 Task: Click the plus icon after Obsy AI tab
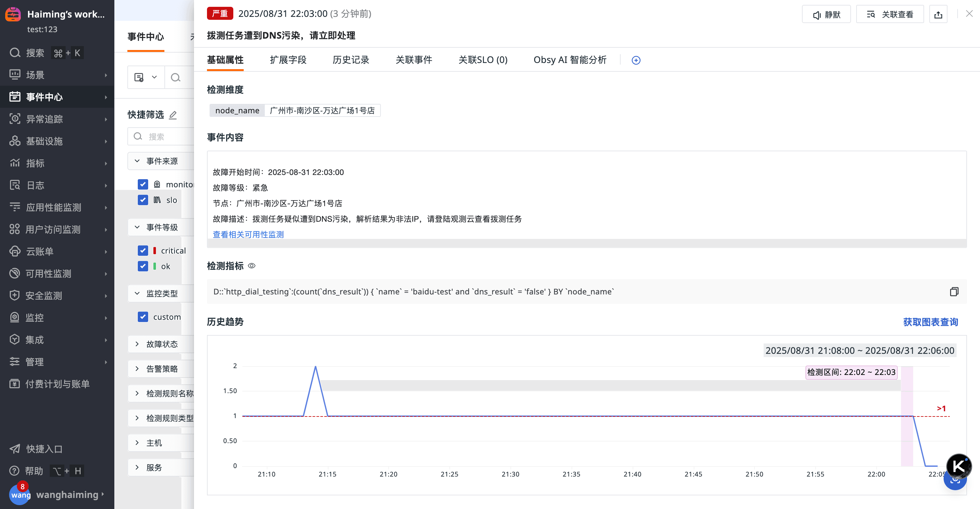[636, 60]
